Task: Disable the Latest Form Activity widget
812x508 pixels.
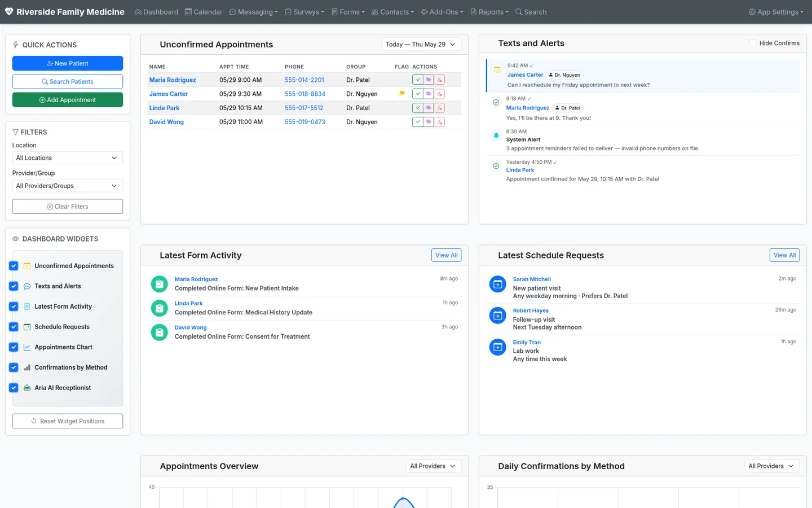Action: coord(14,306)
